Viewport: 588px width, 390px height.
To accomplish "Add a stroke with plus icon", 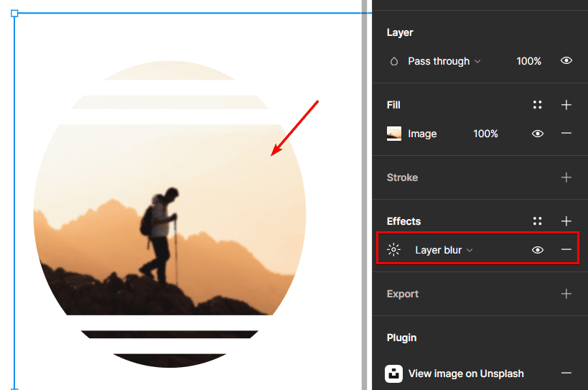I will 566,177.
